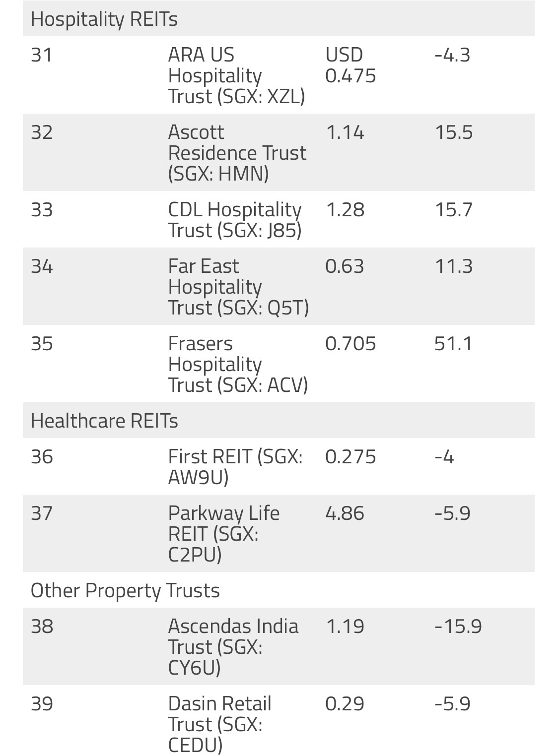Select the CDL Hospitality Trust name
The height and width of the screenshot is (756, 558).
coord(235,220)
